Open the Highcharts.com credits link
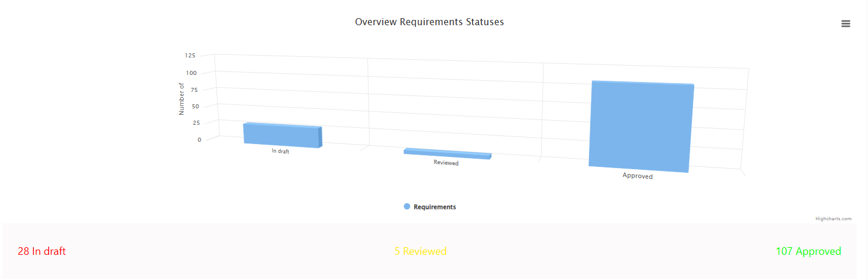Image resolution: width=868 pixels, height=280 pixels. [x=833, y=218]
